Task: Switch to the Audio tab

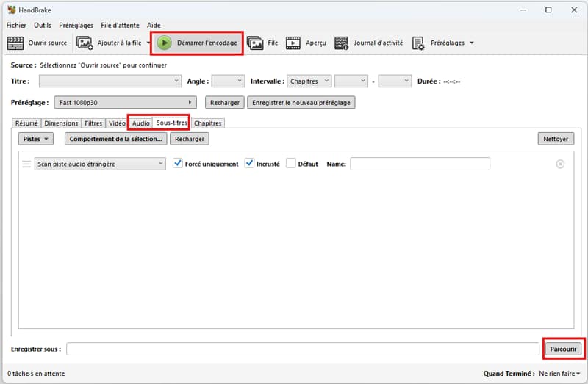Action: (x=140, y=123)
